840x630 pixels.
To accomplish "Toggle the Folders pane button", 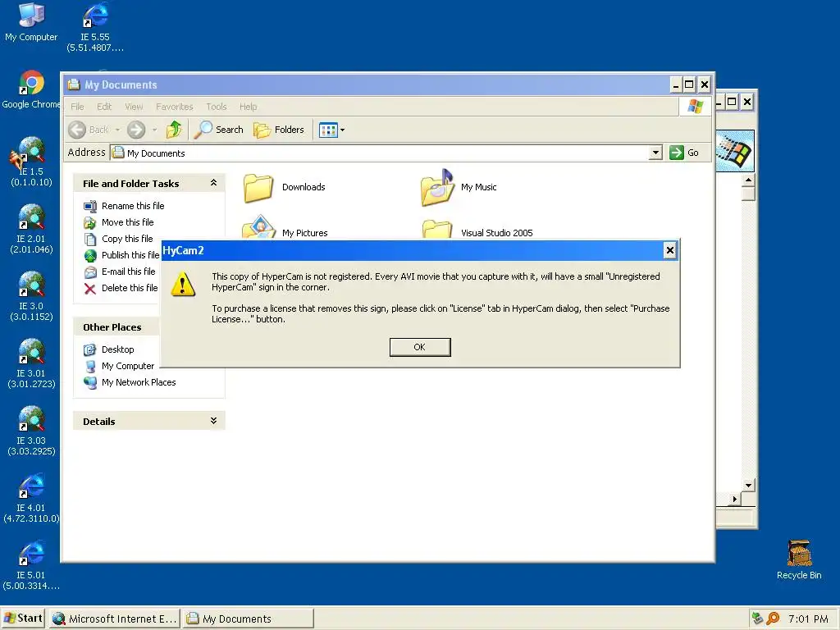I will [279, 130].
